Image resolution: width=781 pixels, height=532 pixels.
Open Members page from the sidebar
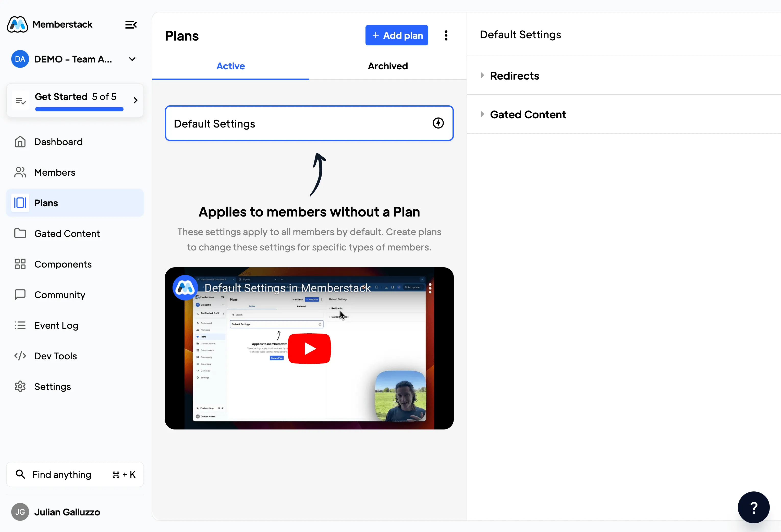[x=55, y=172]
